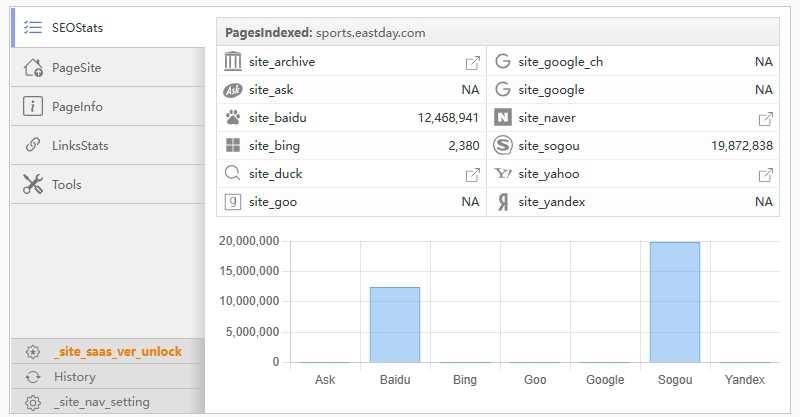Click the site_naver N icon
The height and width of the screenshot is (417, 800).
[503, 118]
